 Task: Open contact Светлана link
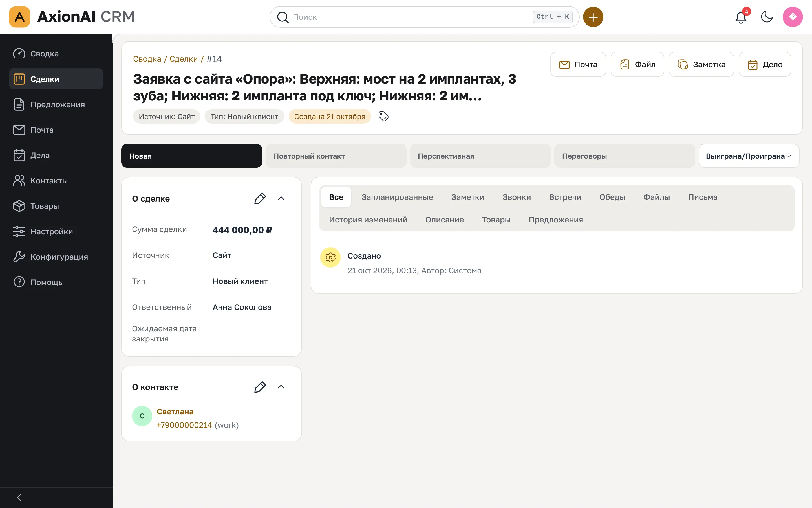click(x=175, y=411)
